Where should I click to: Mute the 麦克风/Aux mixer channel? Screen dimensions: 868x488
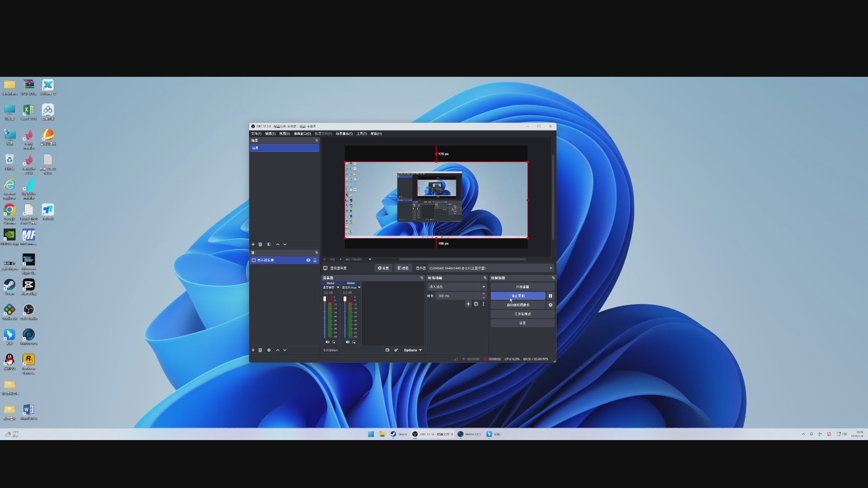347,342
